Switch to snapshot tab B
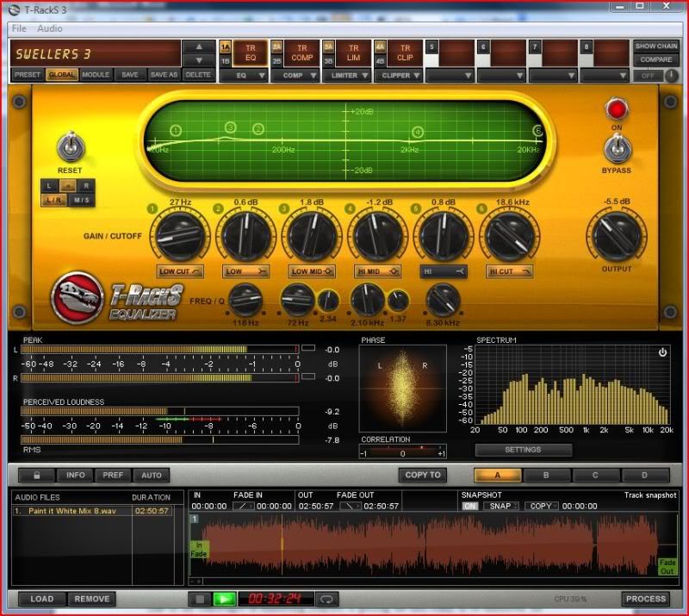The width and height of the screenshot is (689, 616). coord(546,475)
